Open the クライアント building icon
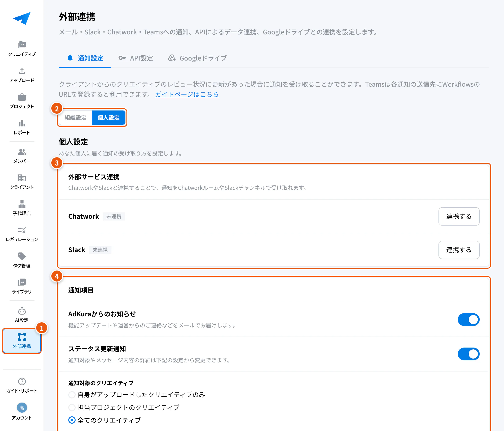Screen dimensions: 504x431 pos(22,178)
